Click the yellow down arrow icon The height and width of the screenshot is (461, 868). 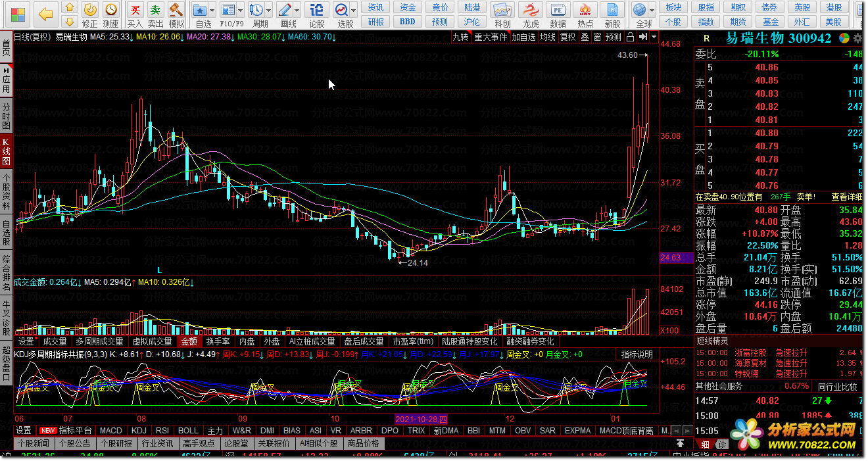(70, 22)
